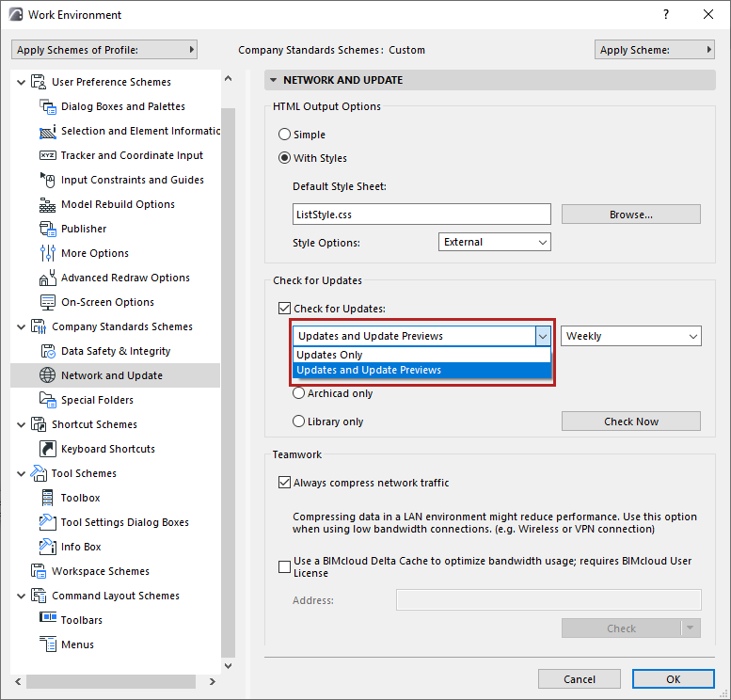Screen dimensions: 731x700
Task: Open the Apply Schemes of Profile menu
Action: point(104,50)
